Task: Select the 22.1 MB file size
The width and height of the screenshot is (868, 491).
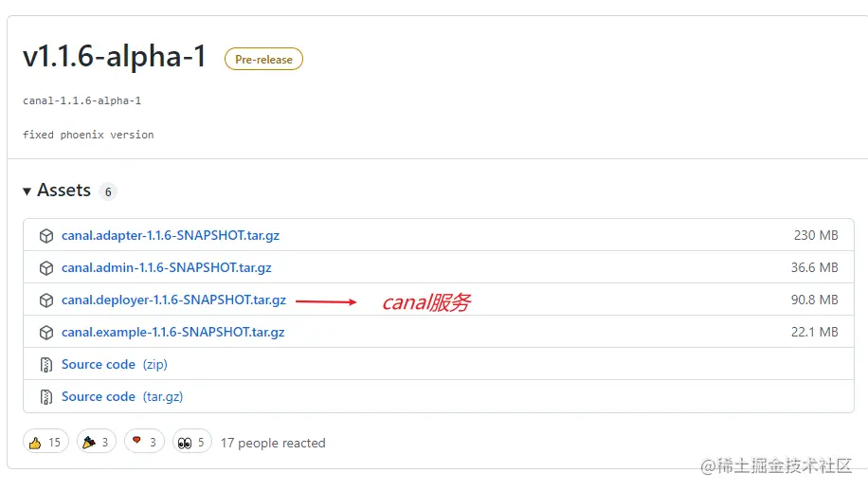Action: point(814,332)
